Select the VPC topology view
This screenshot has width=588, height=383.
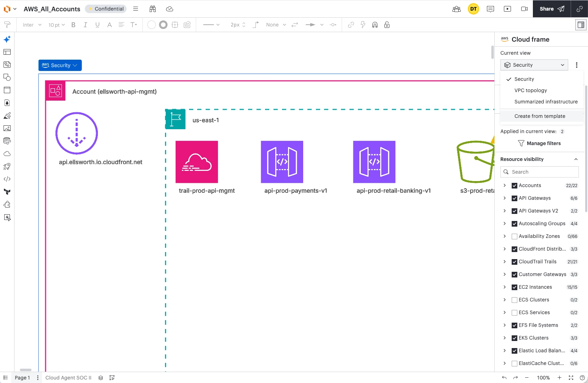542,90
